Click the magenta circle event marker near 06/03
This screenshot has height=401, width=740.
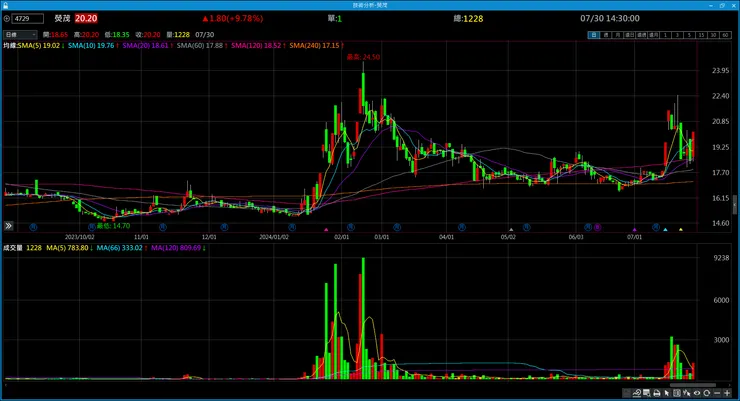tap(597, 227)
